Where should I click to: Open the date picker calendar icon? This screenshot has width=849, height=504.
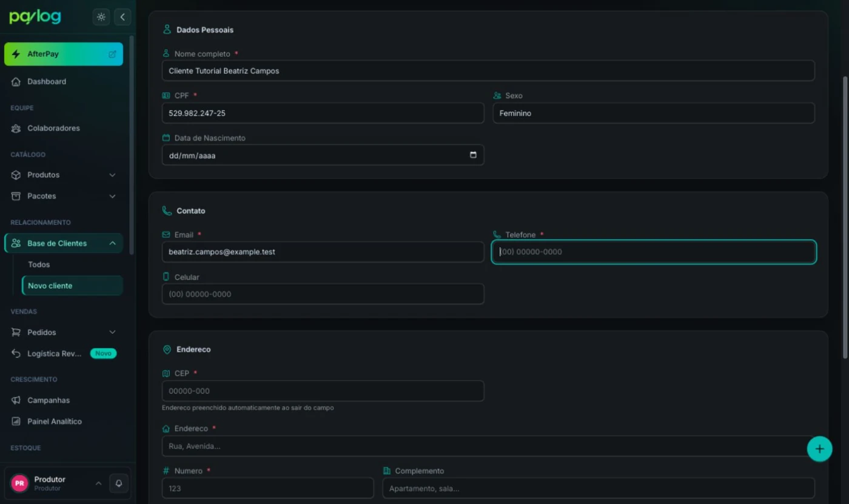pos(473,155)
